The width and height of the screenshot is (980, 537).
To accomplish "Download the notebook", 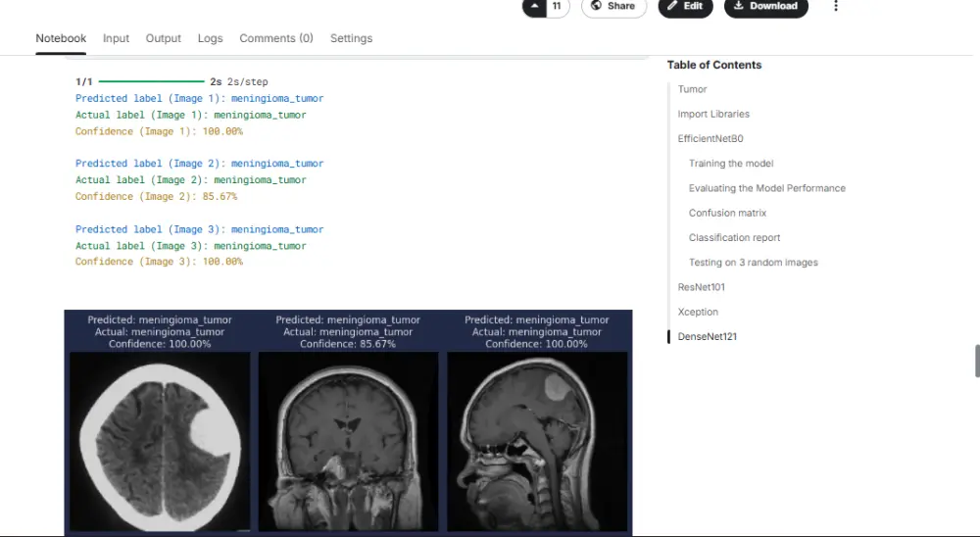I will pyautogui.click(x=765, y=6).
